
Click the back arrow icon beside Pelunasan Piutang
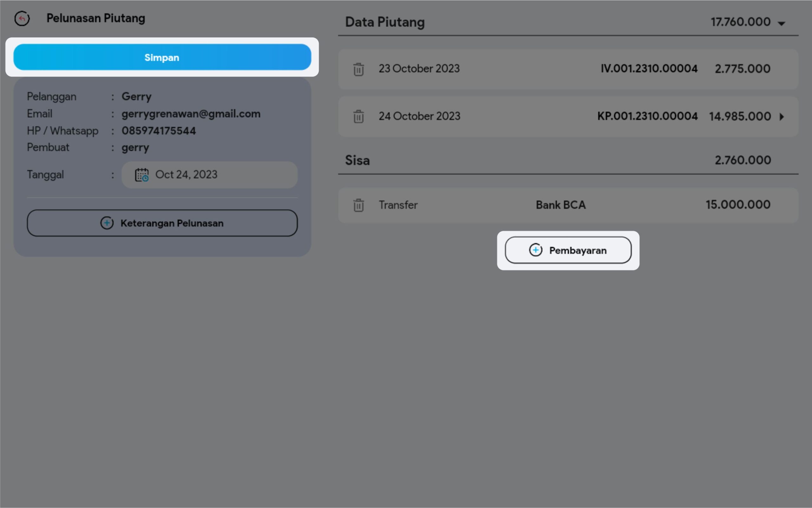click(22, 18)
